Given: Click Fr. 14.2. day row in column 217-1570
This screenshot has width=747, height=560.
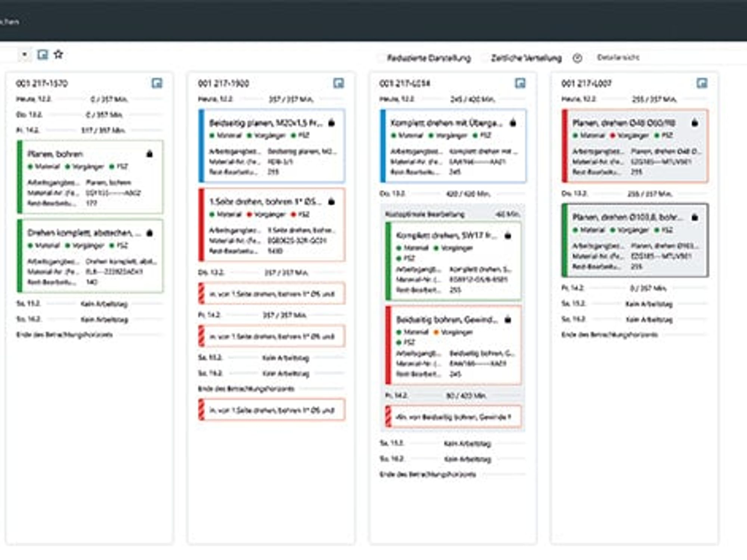Looking at the screenshot, I should [90, 130].
